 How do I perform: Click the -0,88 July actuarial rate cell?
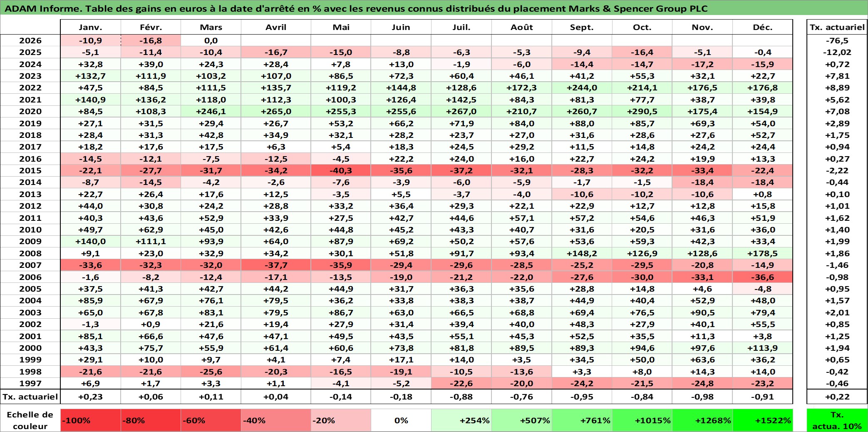(461, 397)
